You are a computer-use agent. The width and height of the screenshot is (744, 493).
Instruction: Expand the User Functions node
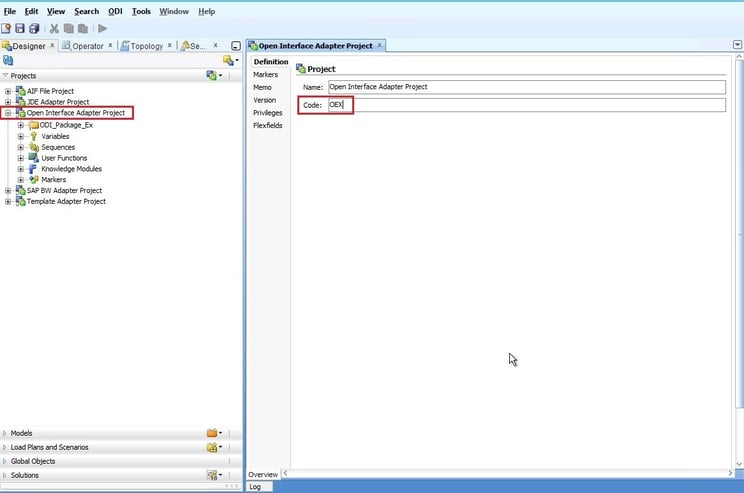coord(20,158)
